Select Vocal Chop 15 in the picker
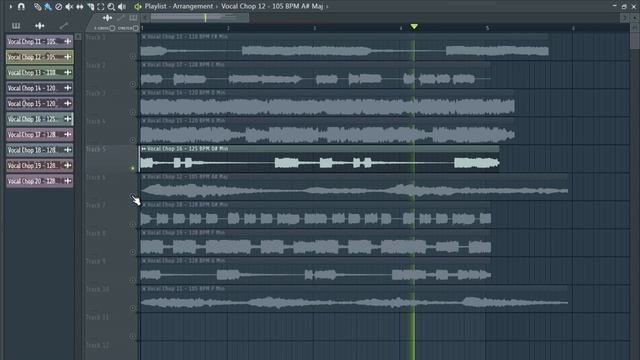Viewport: 640px width, 360px height. point(40,103)
